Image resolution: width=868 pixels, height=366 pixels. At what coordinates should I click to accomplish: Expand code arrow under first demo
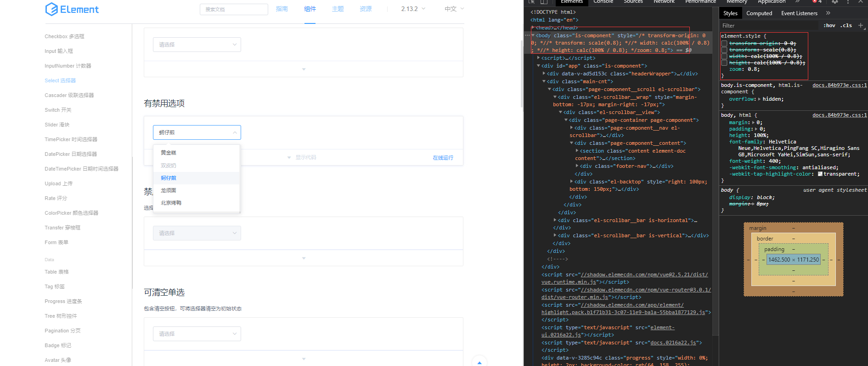[304, 69]
